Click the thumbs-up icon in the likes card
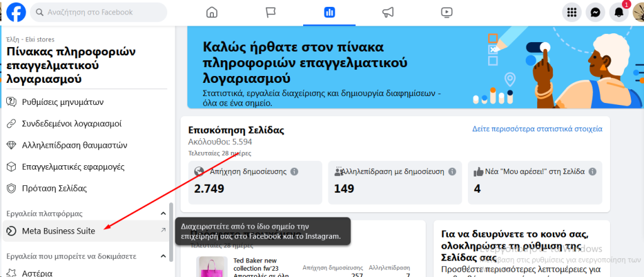 (x=479, y=172)
